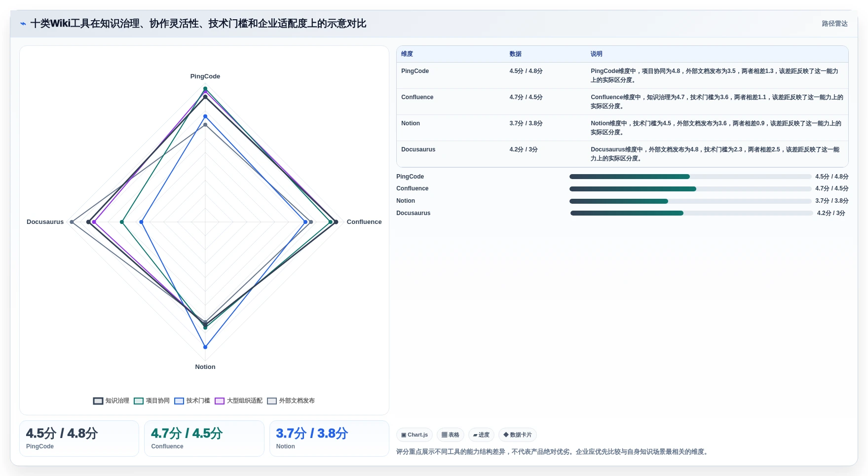Click the 进度 chip
This screenshot has width=868, height=476.
(481, 435)
